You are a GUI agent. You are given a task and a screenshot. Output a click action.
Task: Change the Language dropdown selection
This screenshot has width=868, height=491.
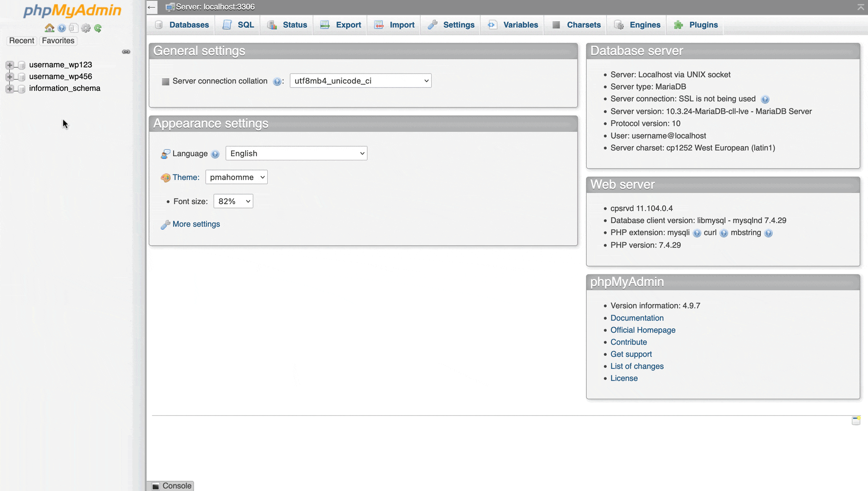pos(296,153)
